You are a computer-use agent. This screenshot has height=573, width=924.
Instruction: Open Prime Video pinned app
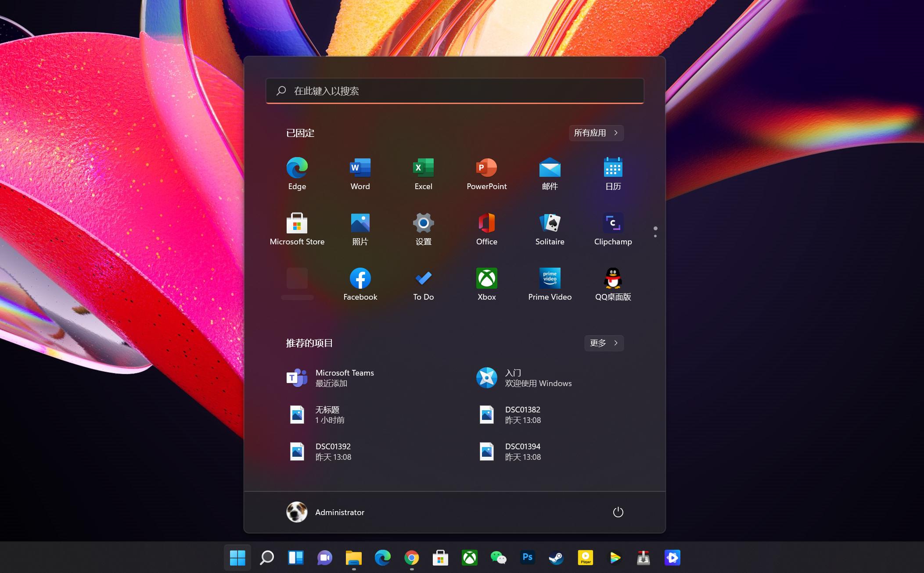549,284
